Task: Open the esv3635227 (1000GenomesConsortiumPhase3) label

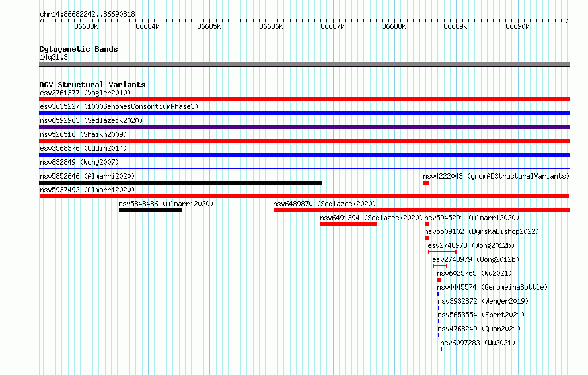Action: [x=119, y=106]
